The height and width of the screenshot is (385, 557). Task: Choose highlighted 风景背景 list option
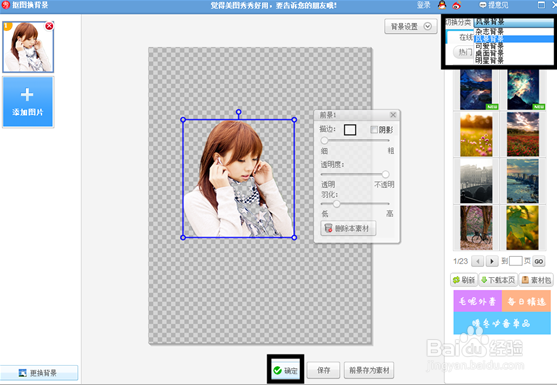pos(514,39)
